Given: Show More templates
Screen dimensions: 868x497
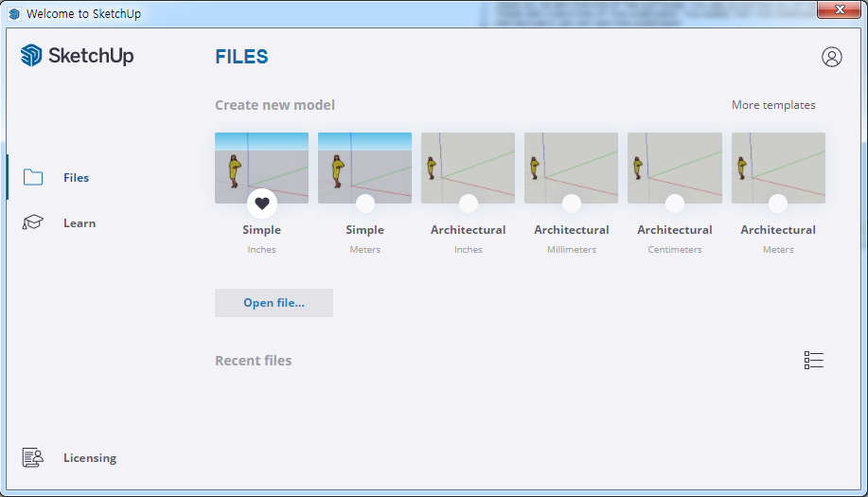Looking at the screenshot, I should click(773, 104).
